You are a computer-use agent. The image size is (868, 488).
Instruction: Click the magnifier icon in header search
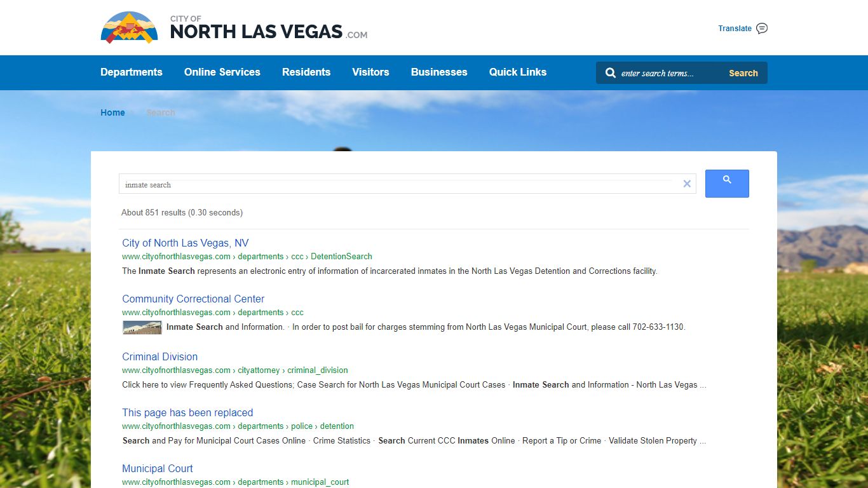point(611,73)
